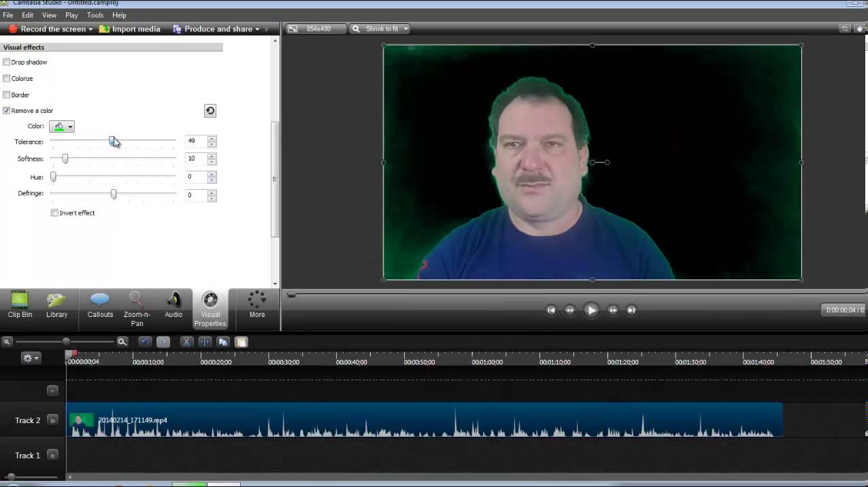The image size is (868, 487).
Task: Lock Track 2
Action: (52, 420)
